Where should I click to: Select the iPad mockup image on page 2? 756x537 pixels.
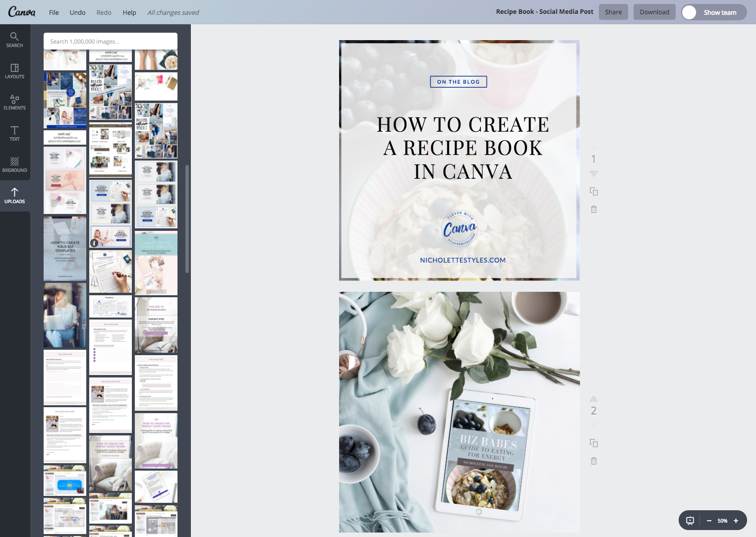coord(485,455)
